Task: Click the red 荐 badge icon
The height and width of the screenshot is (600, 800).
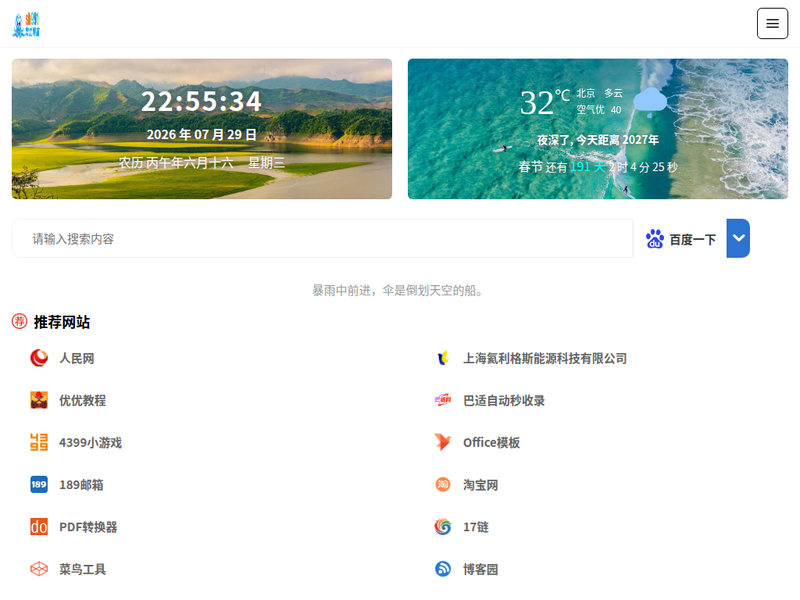Action: (19, 321)
